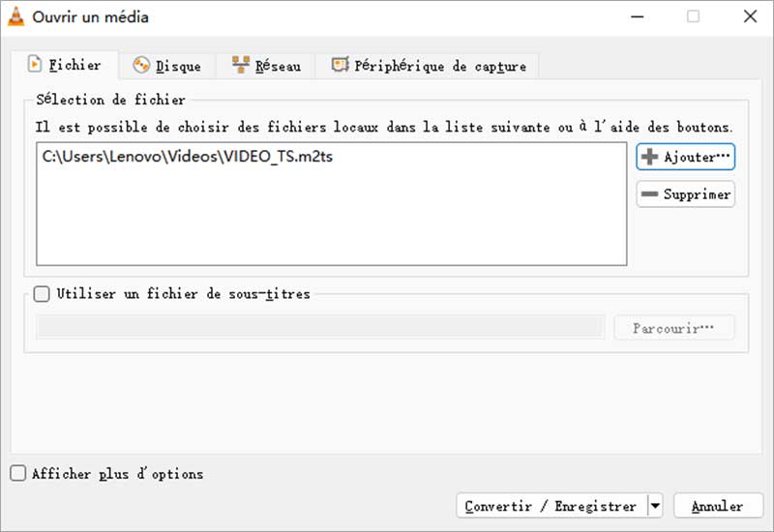Image resolution: width=774 pixels, height=532 pixels.
Task: Click the Convertir / Enregistrer button
Action: 551,506
